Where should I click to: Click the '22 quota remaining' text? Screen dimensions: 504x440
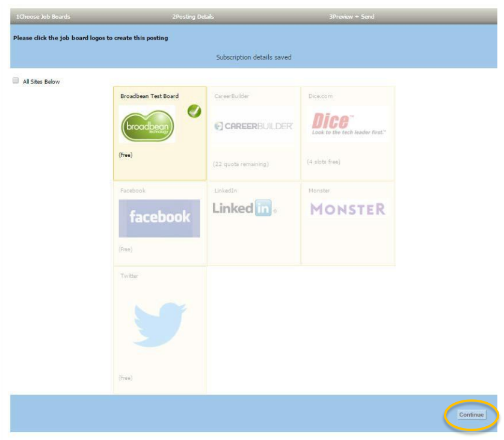tap(241, 164)
